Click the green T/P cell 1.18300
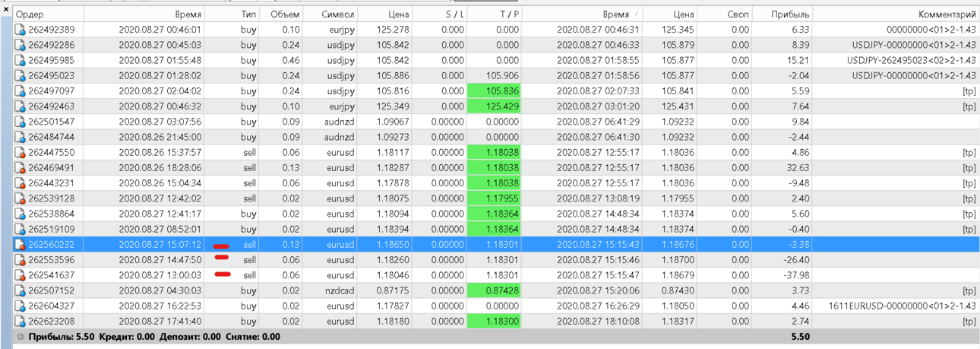 tap(495, 322)
